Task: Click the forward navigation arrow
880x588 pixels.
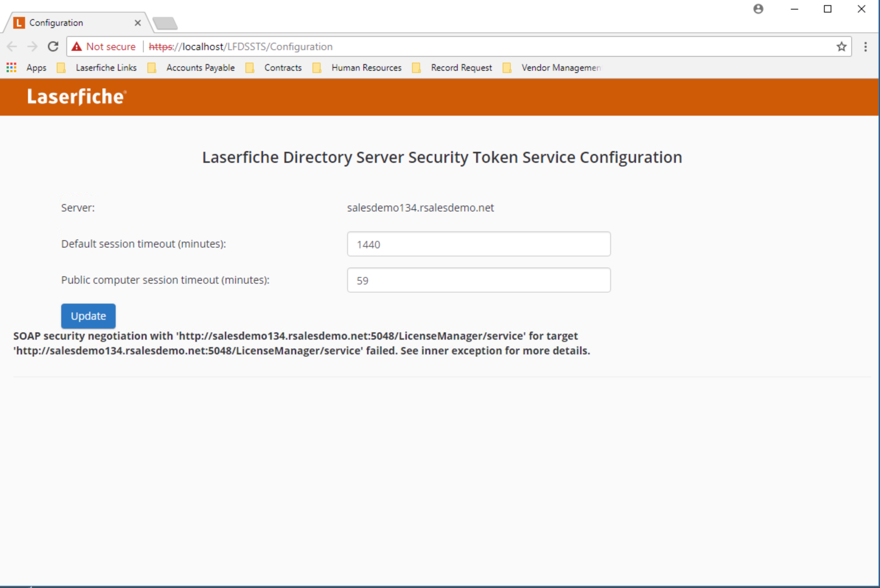Action: [x=33, y=46]
